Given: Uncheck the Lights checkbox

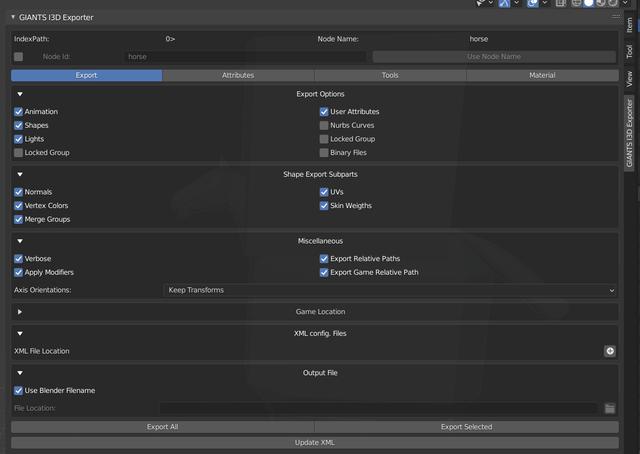Looking at the screenshot, I should coord(18,139).
